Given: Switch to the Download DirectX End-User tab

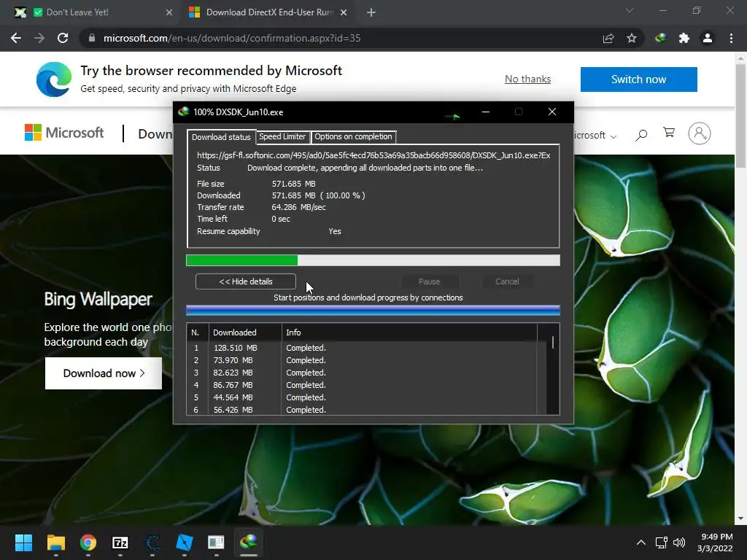Looking at the screenshot, I should click(x=268, y=12).
